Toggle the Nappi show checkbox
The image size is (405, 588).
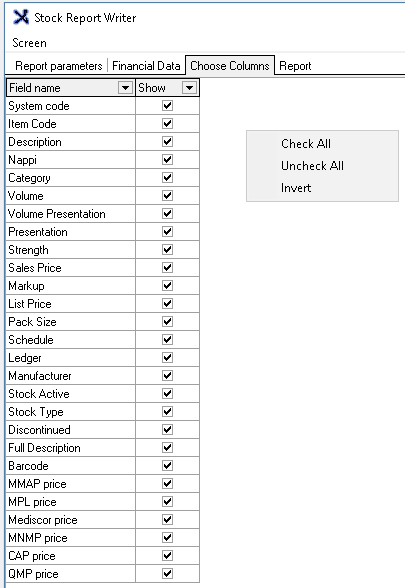pos(167,160)
